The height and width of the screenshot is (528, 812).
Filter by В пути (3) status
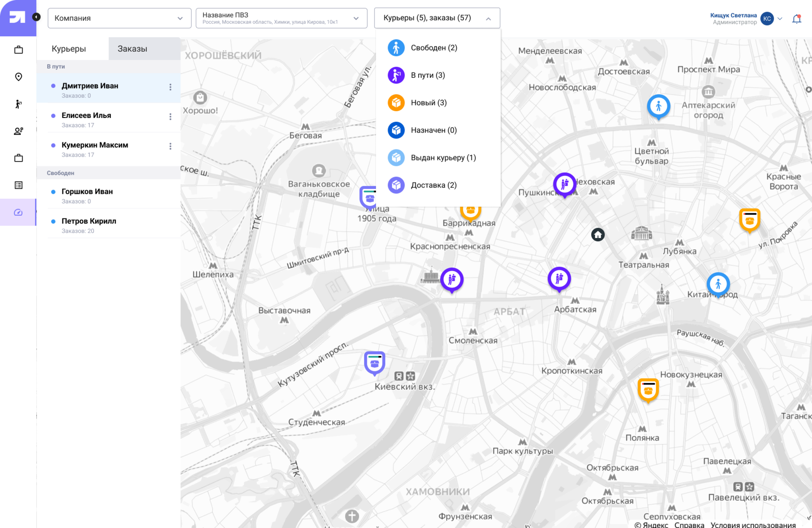pyautogui.click(x=438, y=75)
